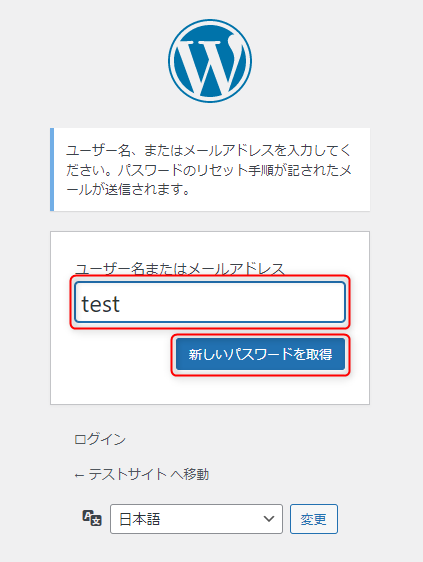
Task: Click the chevron arrow in language selector
Action: coord(268,519)
